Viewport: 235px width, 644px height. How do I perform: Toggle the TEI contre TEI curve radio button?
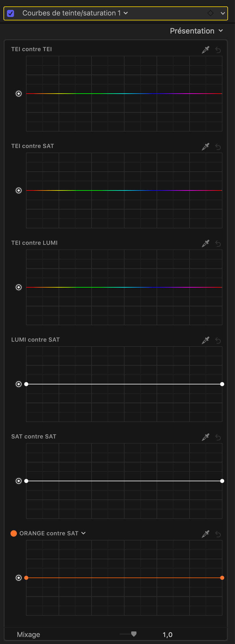19,94
